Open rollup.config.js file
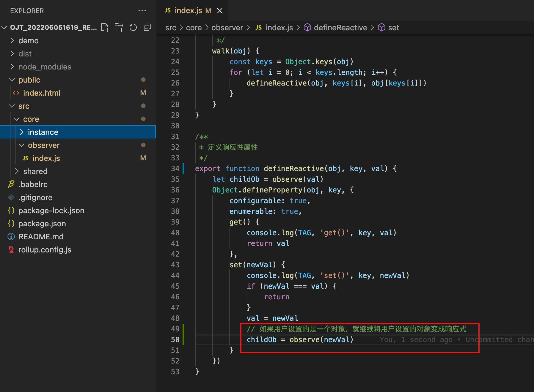The image size is (534, 392). [78, 250]
